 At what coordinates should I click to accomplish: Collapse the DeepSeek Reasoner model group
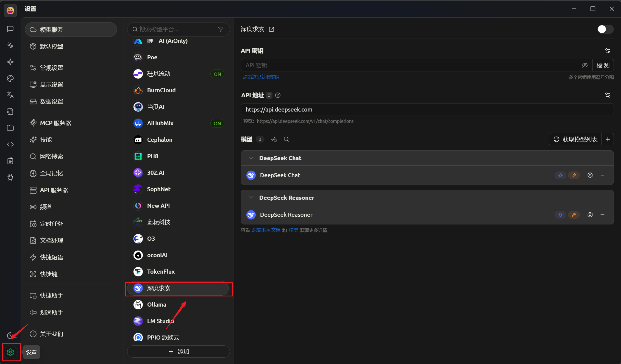251,198
